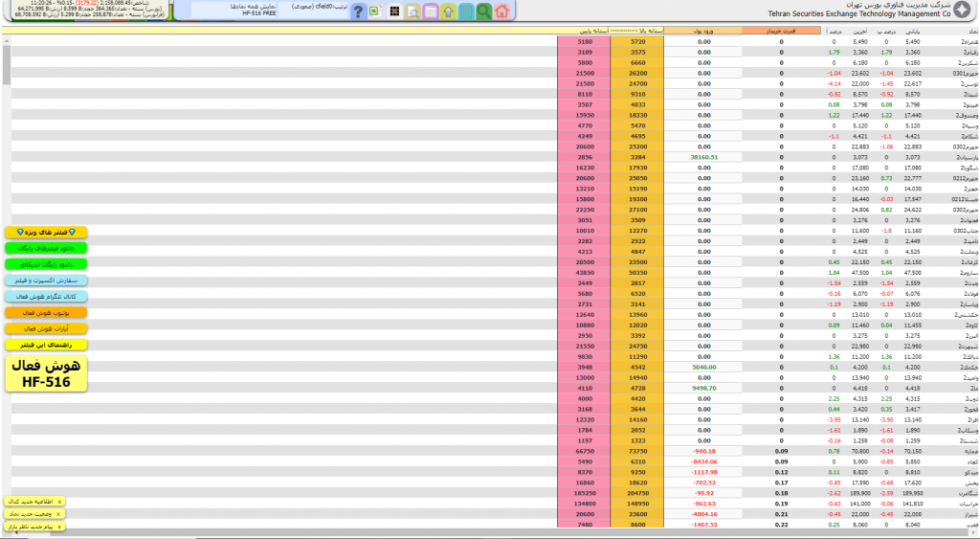This screenshot has height=539, width=980.
Task: Click the 'فیلتر های ویژه' yellow button
Action: pos(46,233)
